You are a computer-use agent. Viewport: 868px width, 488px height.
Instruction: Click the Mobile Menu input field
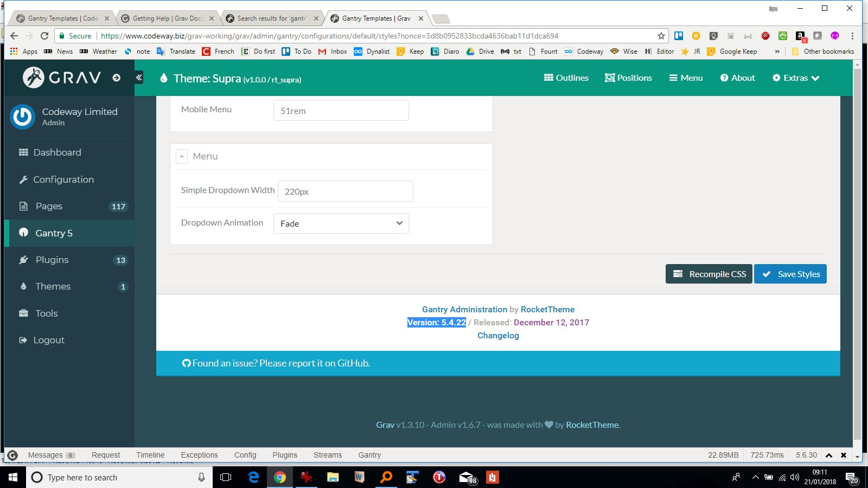pyautogui.click(x=341, y=111)
